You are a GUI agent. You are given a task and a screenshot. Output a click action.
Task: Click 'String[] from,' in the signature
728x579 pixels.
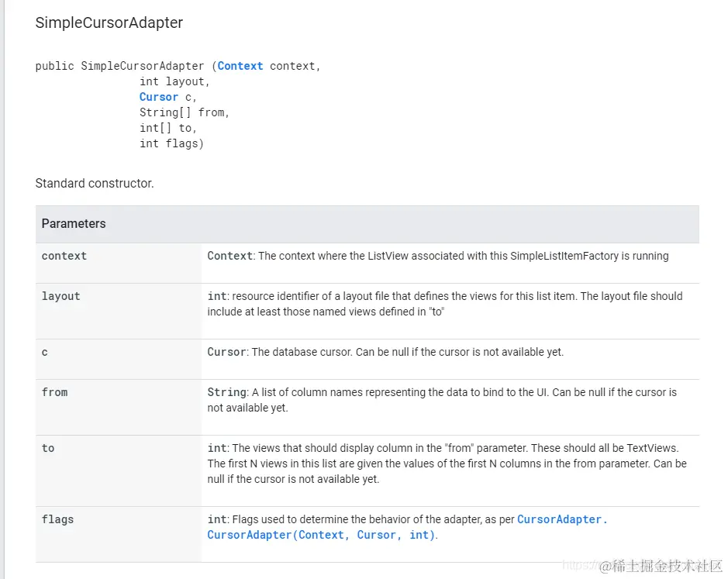coord(185,112)
